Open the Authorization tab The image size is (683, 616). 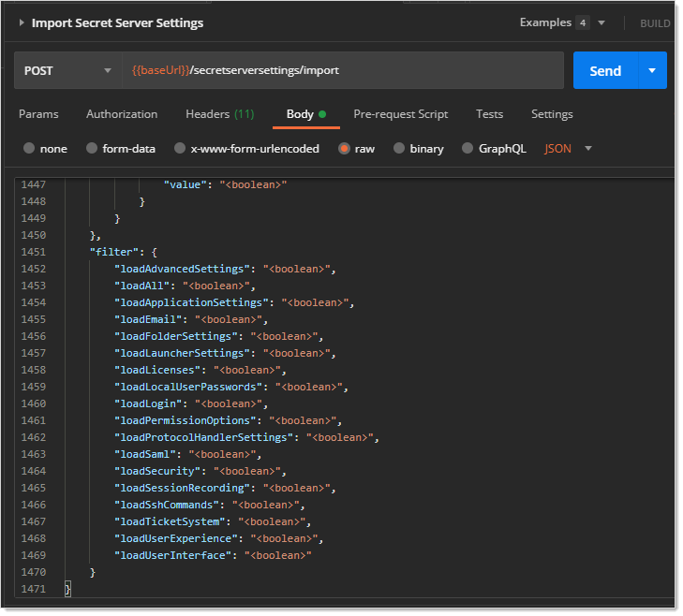122,114
